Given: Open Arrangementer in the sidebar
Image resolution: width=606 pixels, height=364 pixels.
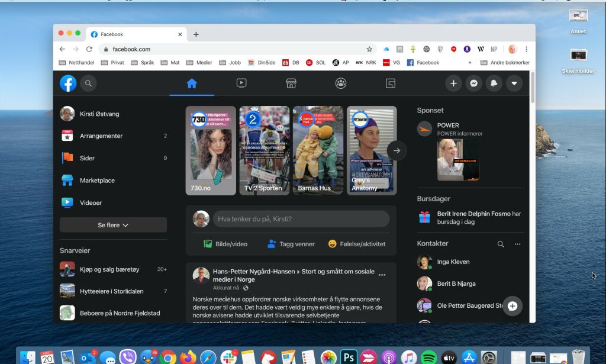Looking at the screenshot, I should coord(113,136).
